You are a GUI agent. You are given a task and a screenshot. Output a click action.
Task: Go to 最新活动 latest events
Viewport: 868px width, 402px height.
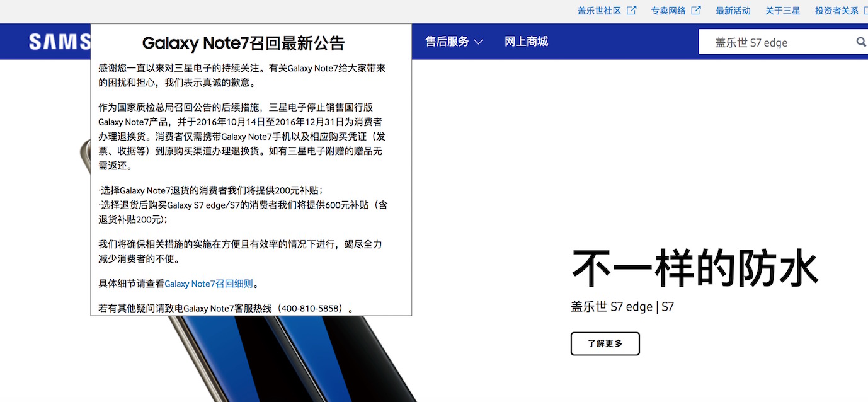(733, 11)
